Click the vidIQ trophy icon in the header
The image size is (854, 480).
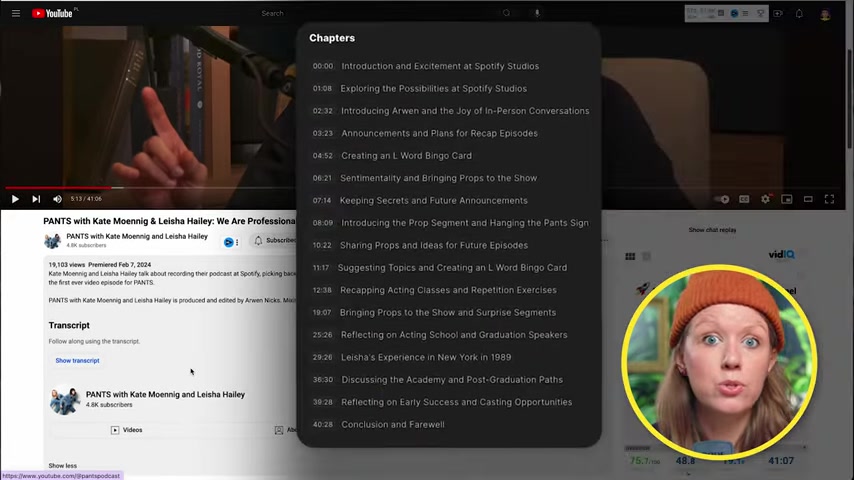coord(760,13)
